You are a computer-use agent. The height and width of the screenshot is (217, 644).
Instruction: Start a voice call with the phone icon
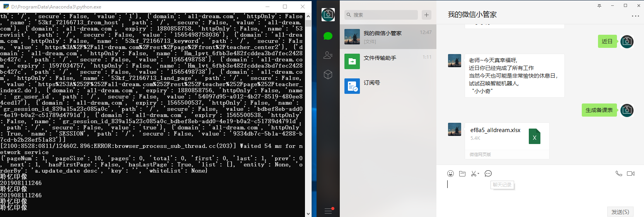(619, 174)
